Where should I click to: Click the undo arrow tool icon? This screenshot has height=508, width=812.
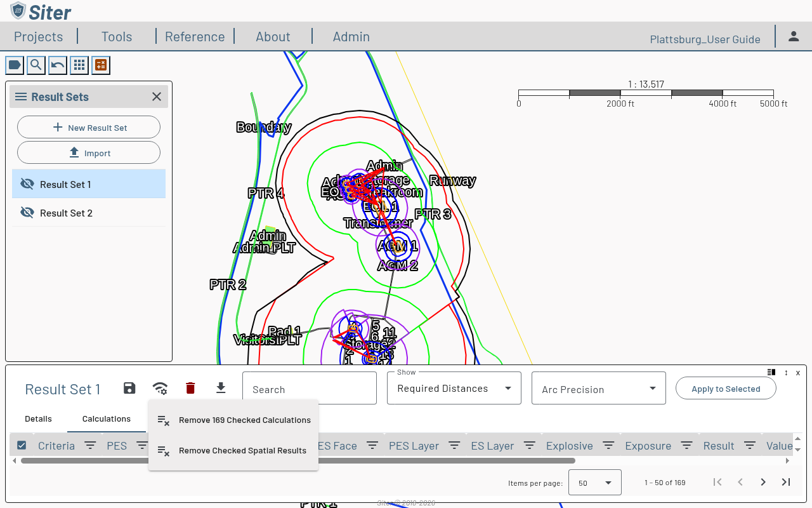tap(58, 65)
